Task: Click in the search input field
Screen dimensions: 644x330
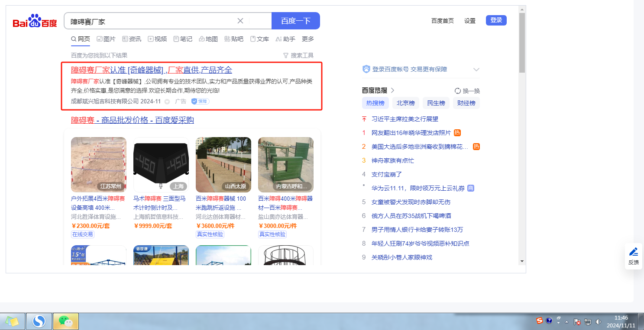Action: [x=152, y=21]
